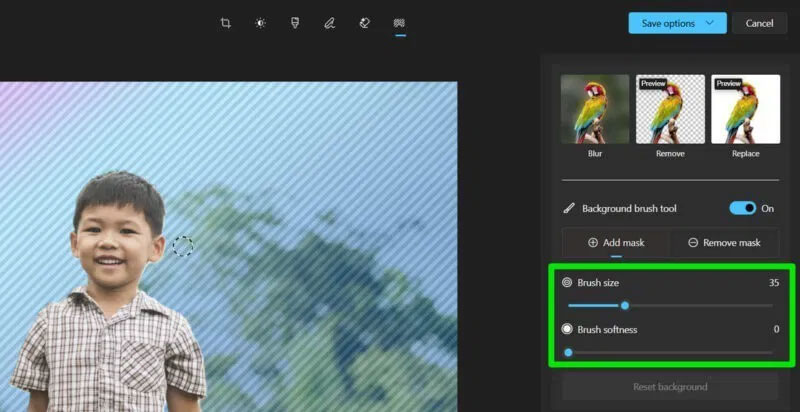Viewport: 800px width, 412px height.
Task: Click the Brush softness circle icon
Action: tap(567, 329)
